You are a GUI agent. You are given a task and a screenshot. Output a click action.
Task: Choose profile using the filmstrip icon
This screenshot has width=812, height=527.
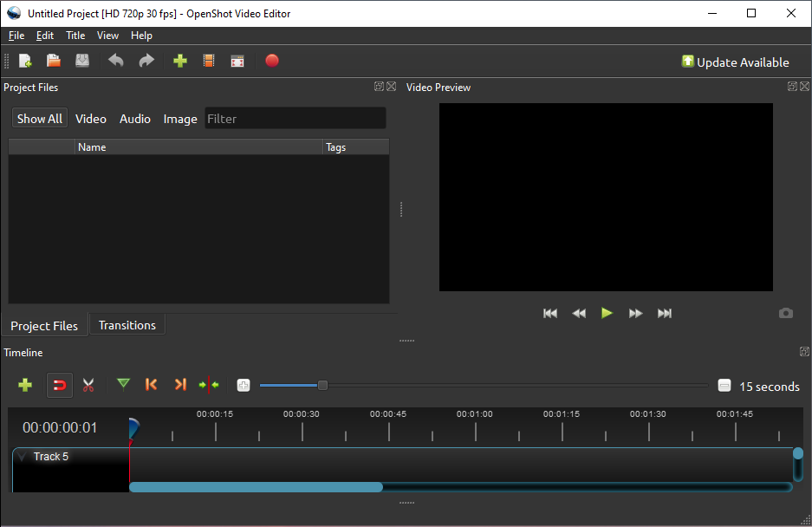209,62
